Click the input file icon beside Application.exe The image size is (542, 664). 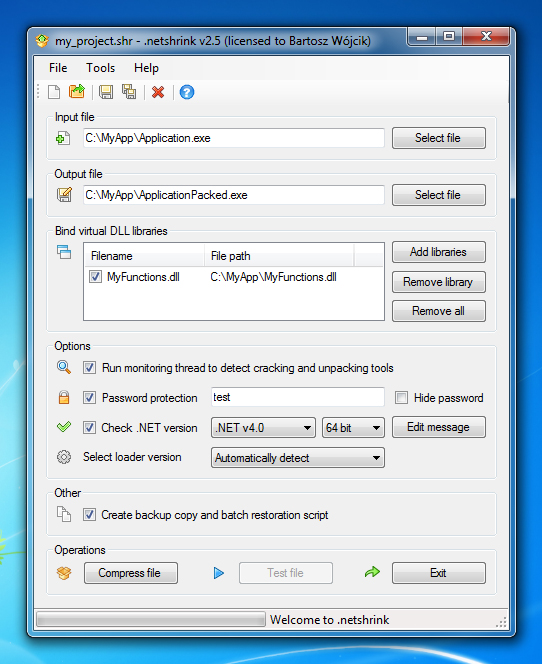coord(63,138)
